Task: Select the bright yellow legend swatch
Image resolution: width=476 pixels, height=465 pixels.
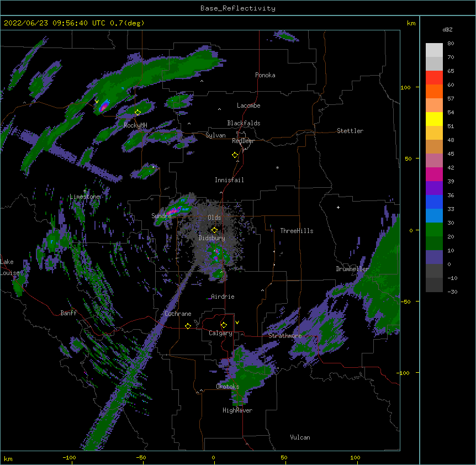Action: (x=434, y=119)
